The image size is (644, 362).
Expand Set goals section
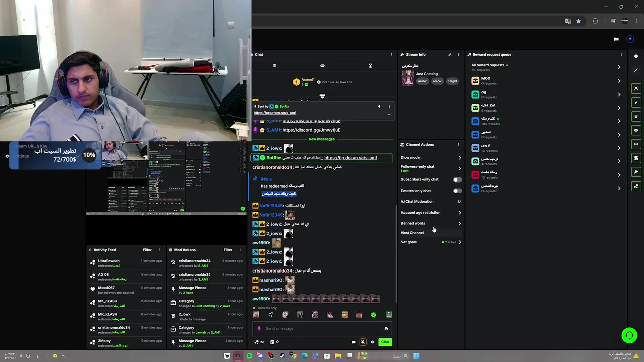459,242
